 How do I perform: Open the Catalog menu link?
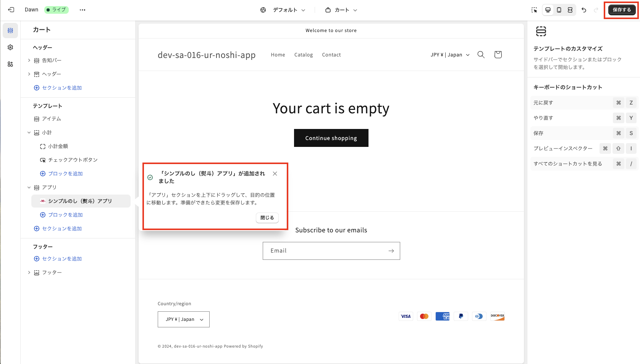[304, 55]
